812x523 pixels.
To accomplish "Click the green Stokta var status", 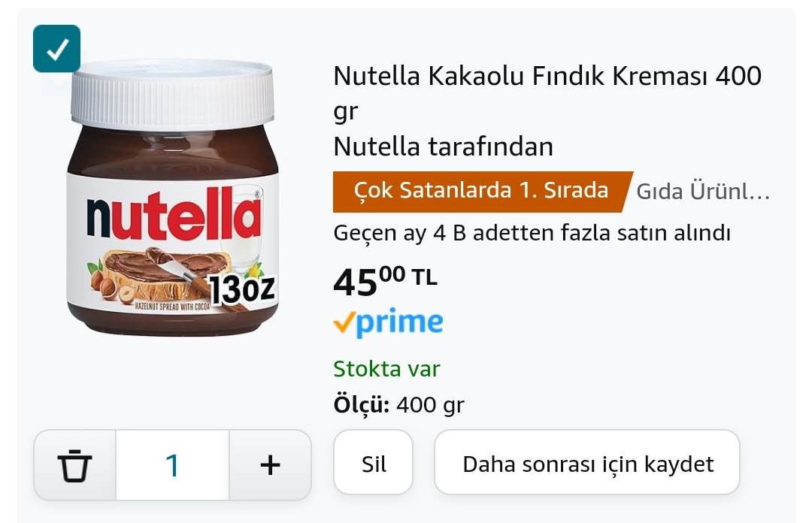I will [386, 369].
